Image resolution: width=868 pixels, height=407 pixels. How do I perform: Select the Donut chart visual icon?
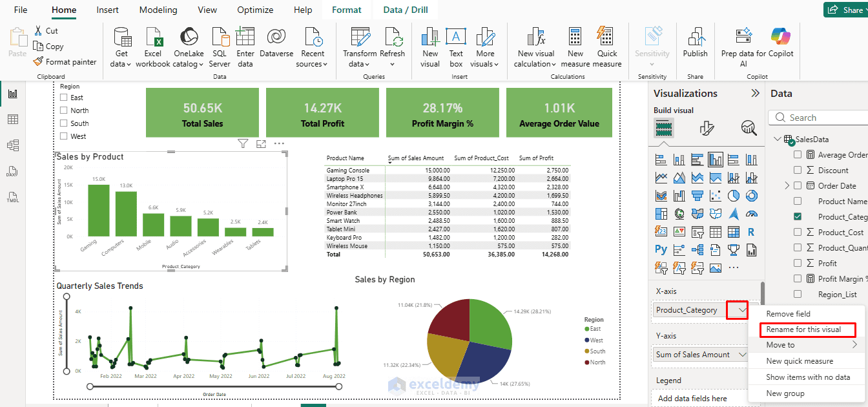pyautogui.click(x=751, y=196)
